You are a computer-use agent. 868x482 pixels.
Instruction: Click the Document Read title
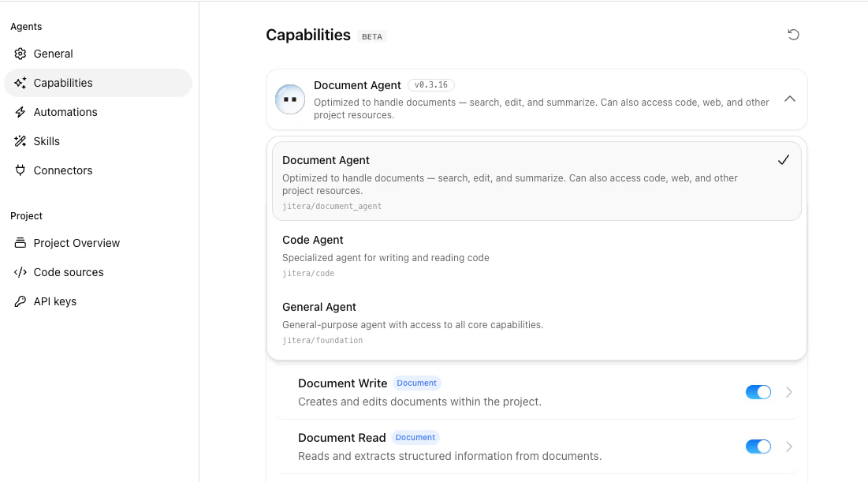click(x=341, y=438)
